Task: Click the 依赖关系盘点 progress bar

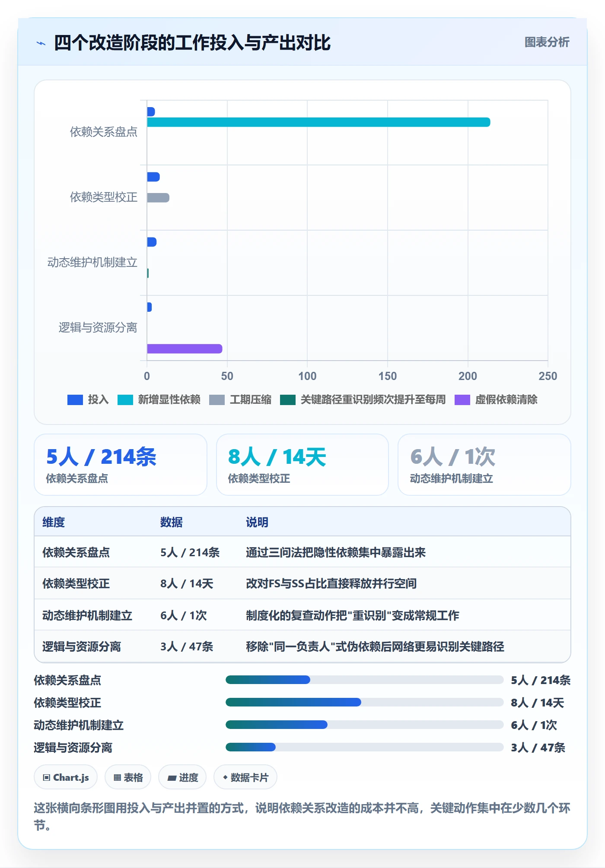Action: click(364, 680)
